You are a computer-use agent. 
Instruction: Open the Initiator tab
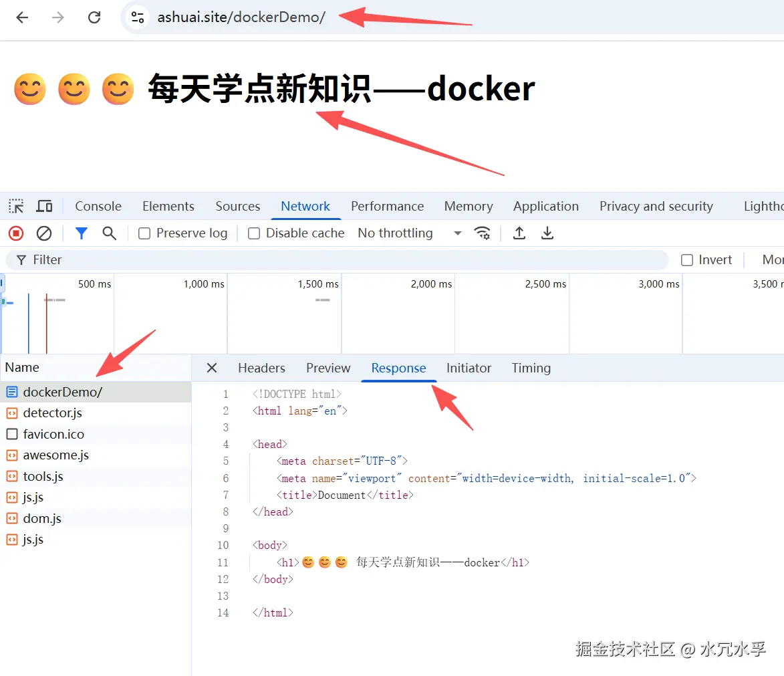(x=469, y=368)
